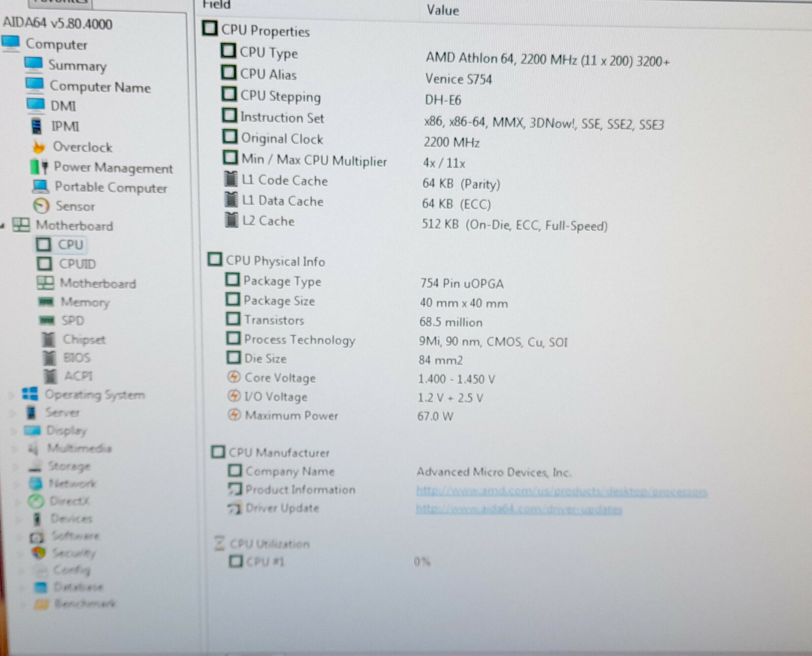Select the Process Technology row
The height and width of the screenshot is (656, 812).
pyautogui.click(x=397, y=340)
